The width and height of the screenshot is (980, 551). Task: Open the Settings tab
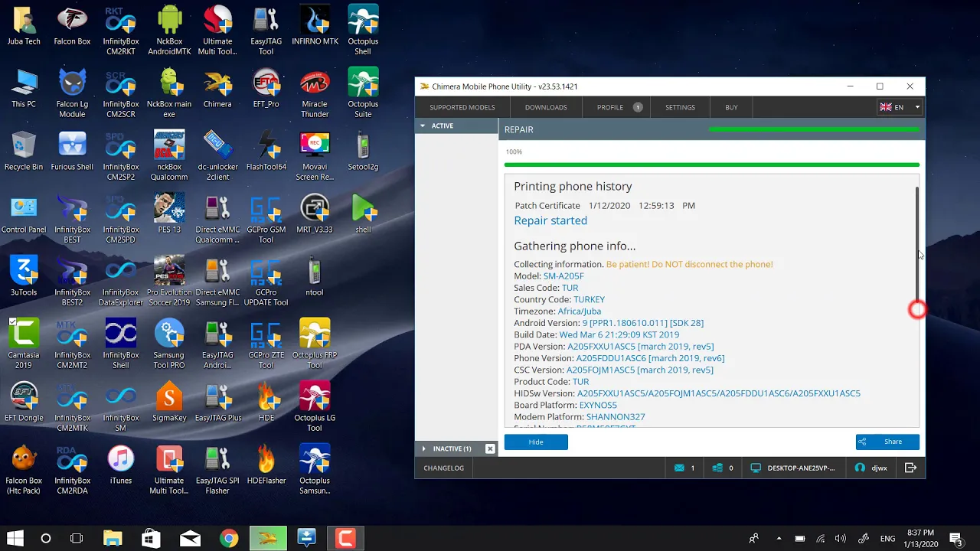tap(680, 107)
